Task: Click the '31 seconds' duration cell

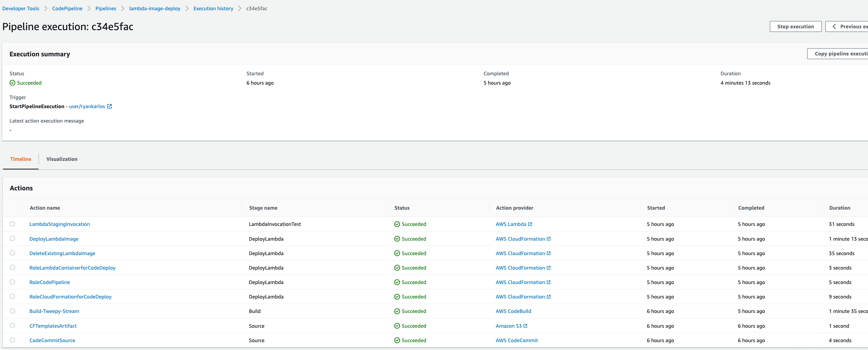Action: tap(841, 224)
